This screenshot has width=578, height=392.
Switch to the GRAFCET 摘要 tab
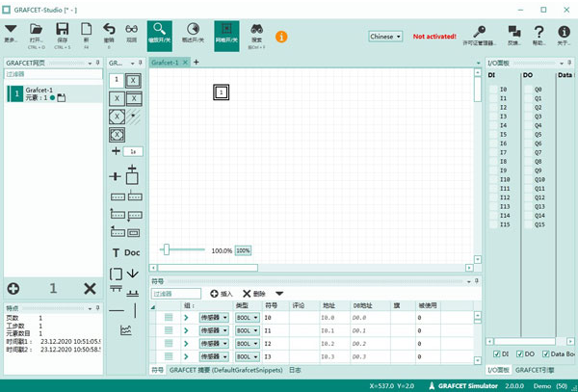225,370
